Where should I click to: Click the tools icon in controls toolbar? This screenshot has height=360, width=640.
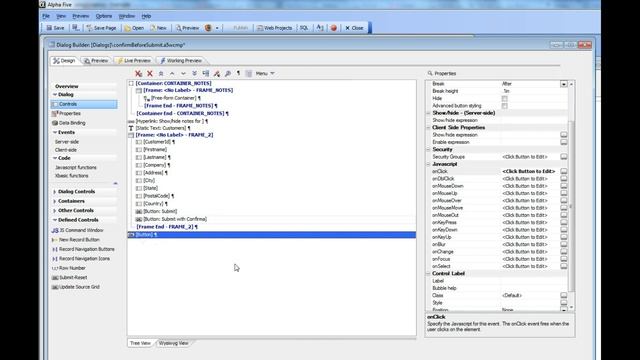[217, 73]
